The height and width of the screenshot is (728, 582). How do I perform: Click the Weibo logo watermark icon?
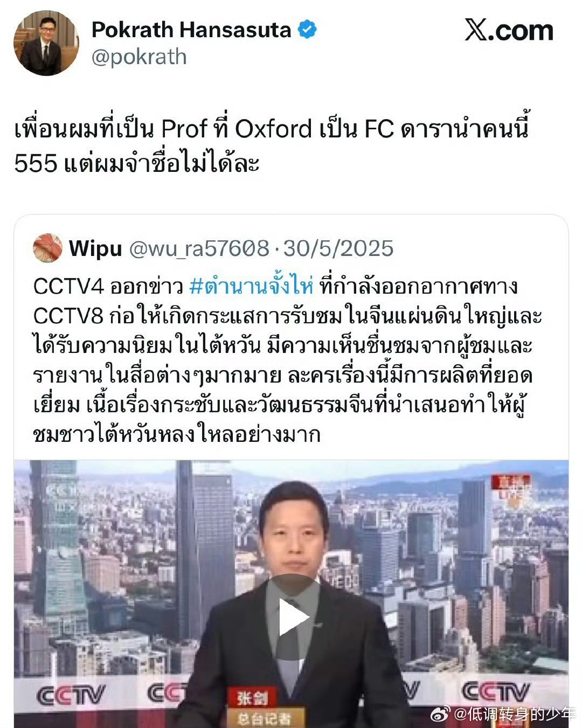[440, 713]
